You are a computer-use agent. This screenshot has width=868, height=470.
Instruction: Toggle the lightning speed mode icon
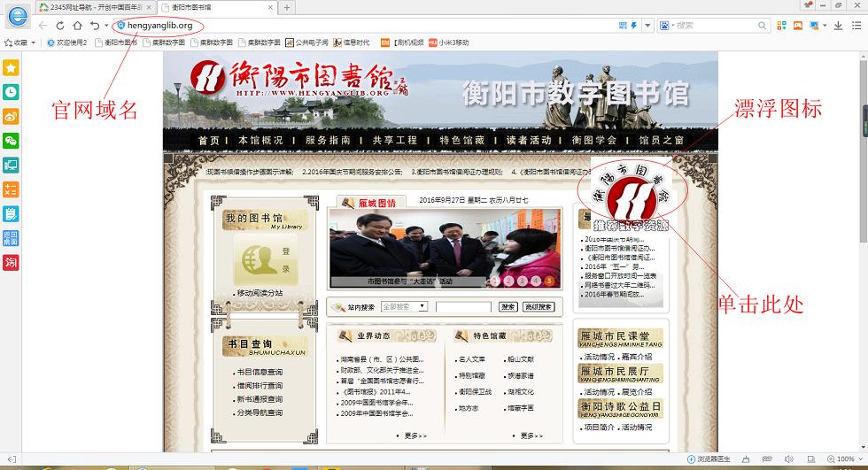pyautogui.click(x=633, y=26)
